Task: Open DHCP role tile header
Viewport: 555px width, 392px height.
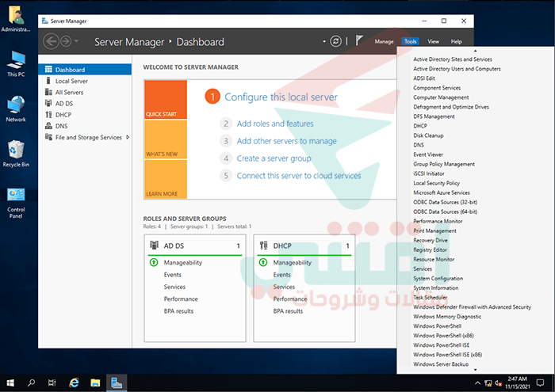Action: click(304, 245)
